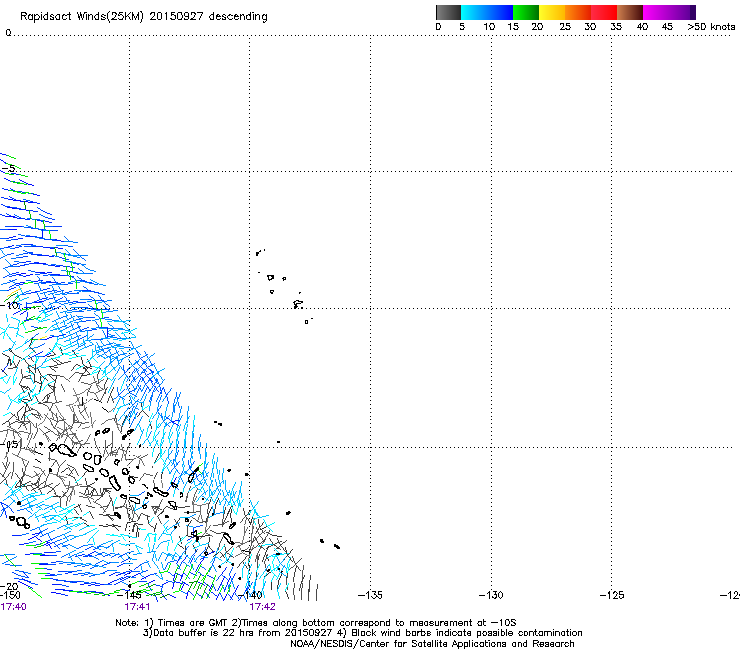Click the latitude label -10
740x650 pixels.
tap(10, 305)
